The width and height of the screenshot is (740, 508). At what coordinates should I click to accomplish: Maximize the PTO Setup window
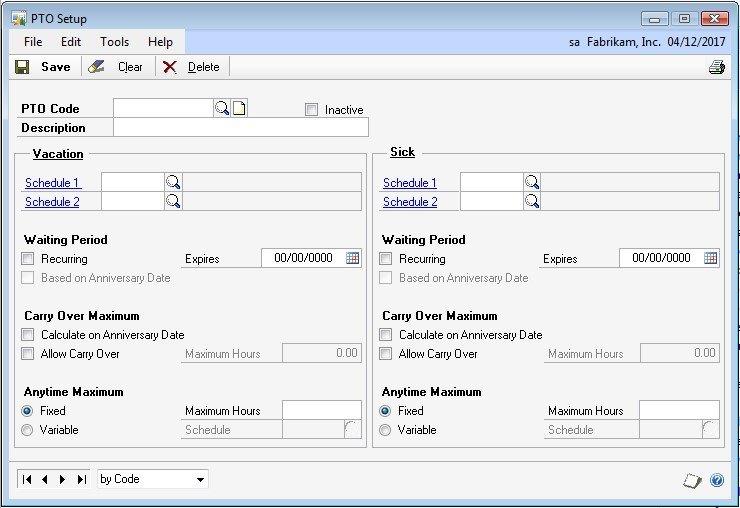point(684,19)
